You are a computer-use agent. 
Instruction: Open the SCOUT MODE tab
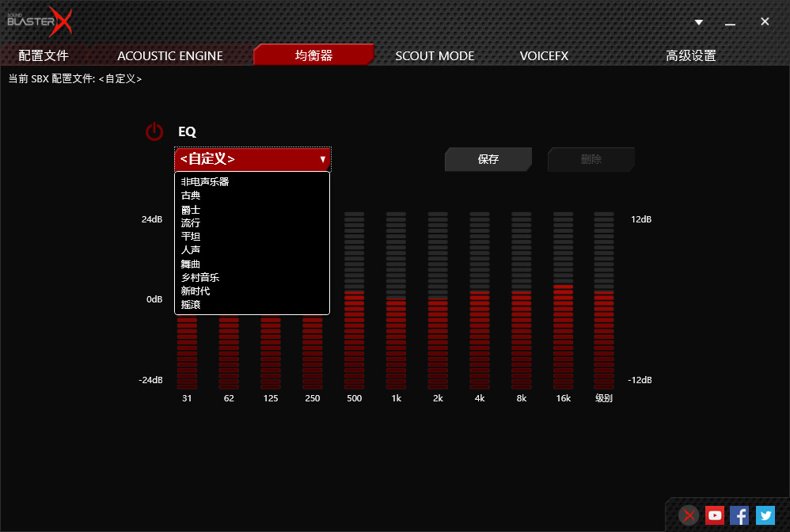pos(435,55)
